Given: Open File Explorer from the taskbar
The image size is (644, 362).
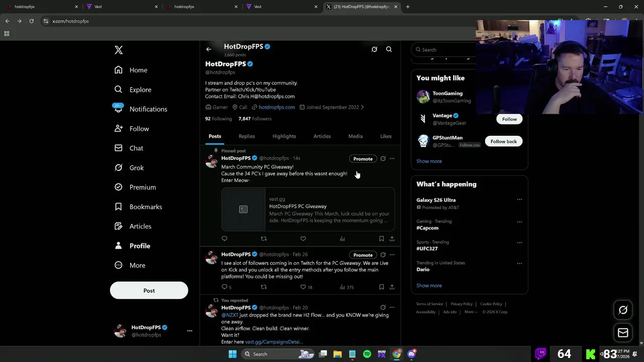Looking at the screenshot, I should click(x=338, y=354).
